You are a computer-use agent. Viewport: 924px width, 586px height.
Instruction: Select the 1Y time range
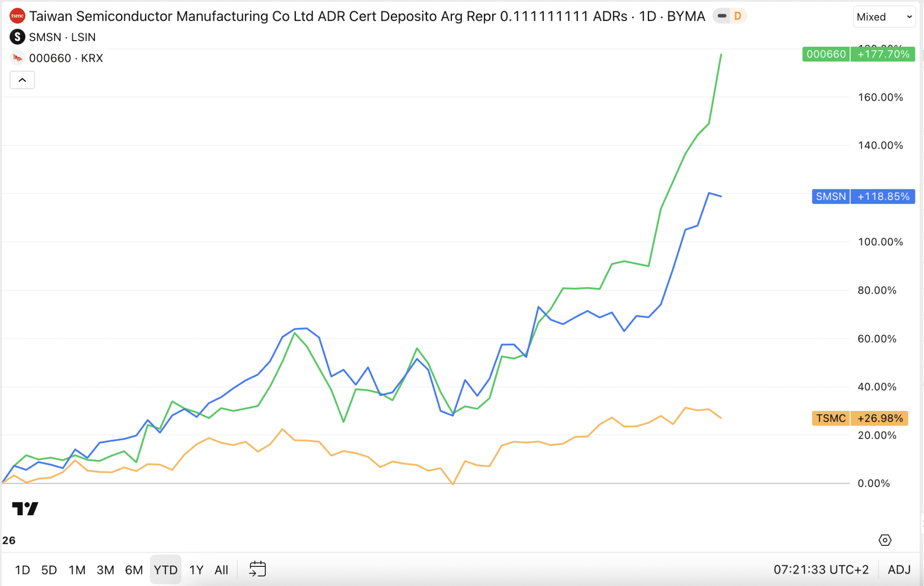pos(196,570)
